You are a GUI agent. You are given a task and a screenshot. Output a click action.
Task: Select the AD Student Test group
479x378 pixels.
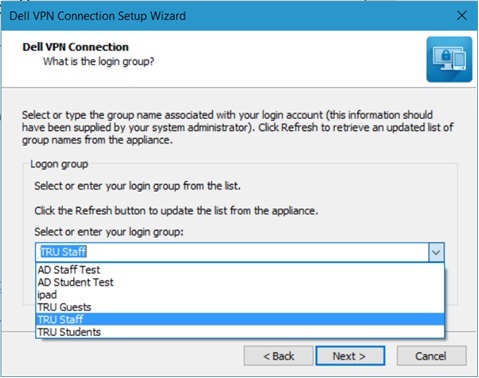[x=240, y=282]
